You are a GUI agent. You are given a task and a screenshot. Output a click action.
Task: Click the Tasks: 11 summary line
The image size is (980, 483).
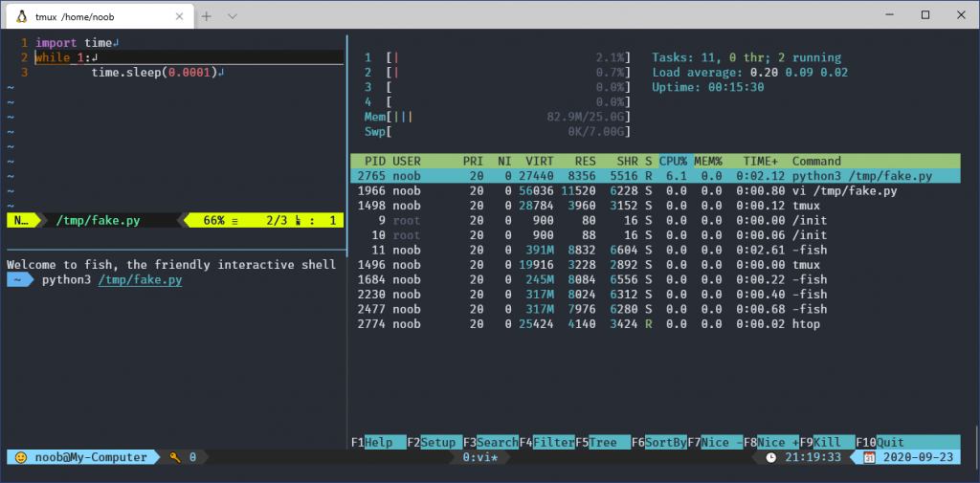pyautogui.click(x=746, y=58)
